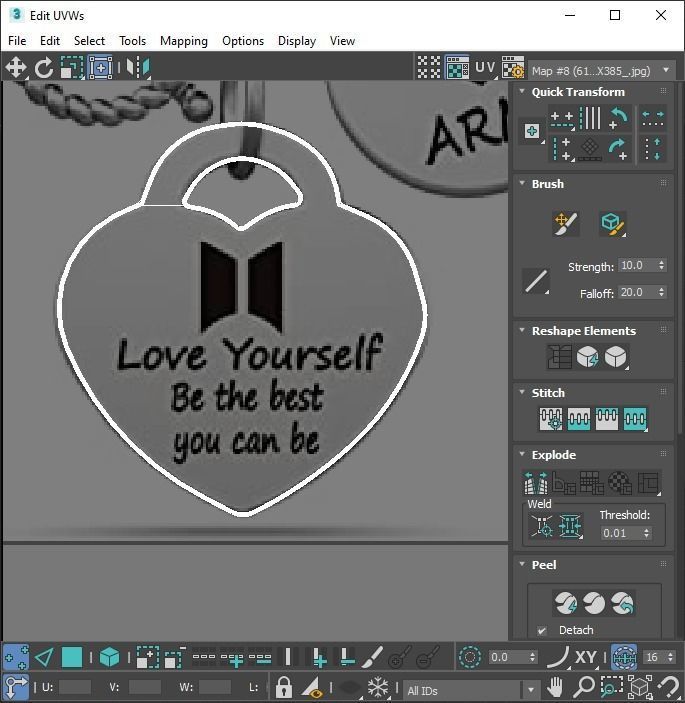Click the Relax Until Flat icon
This screenshot has height=703, width=685.
(x=588, y=357)
